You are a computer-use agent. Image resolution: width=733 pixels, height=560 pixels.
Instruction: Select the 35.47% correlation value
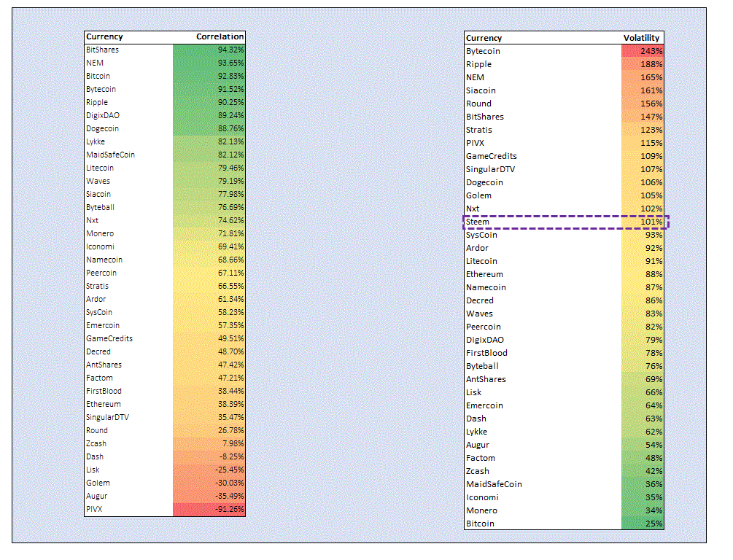point(230,417)
